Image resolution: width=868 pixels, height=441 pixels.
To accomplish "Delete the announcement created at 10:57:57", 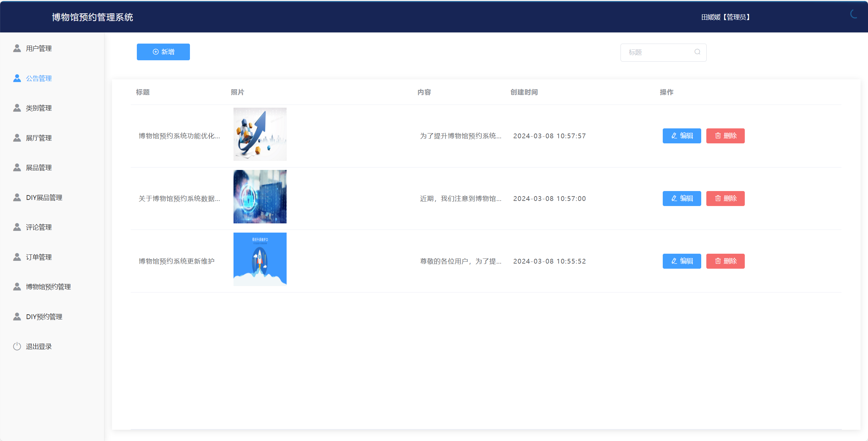I will tap(725, 136).
